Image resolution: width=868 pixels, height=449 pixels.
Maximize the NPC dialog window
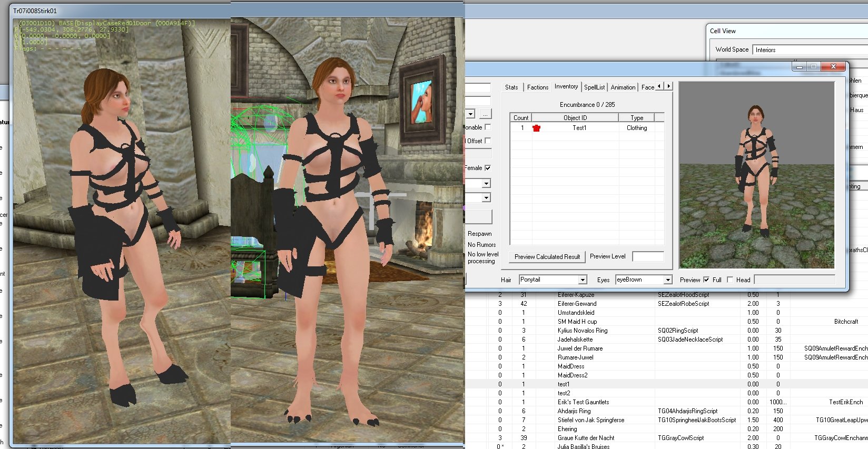813,67
